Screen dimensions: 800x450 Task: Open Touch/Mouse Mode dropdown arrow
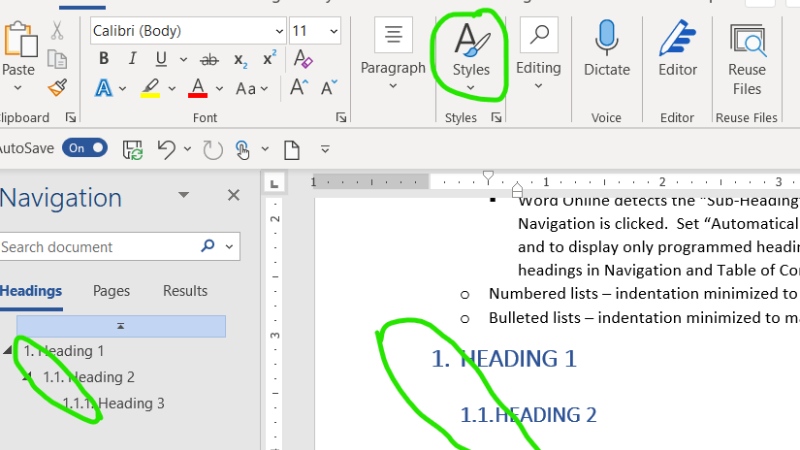coord(265,149)
